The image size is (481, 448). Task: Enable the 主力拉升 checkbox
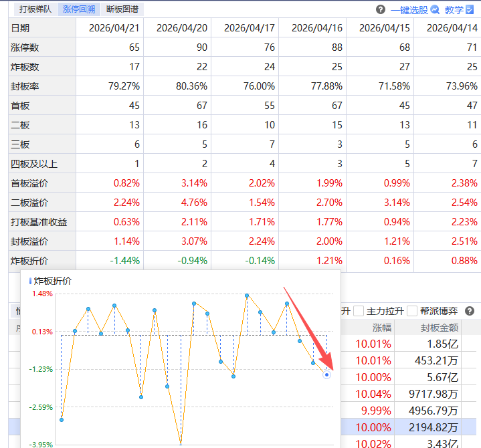359,311
